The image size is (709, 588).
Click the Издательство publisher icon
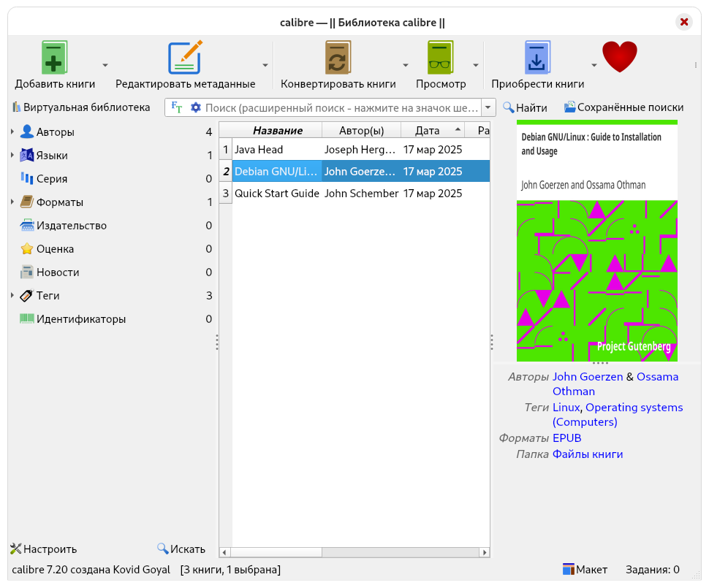coord(27,225)
